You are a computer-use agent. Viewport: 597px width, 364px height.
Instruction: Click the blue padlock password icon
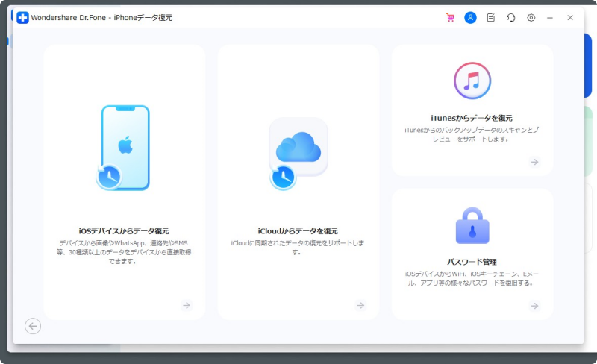tap(472, 225)
